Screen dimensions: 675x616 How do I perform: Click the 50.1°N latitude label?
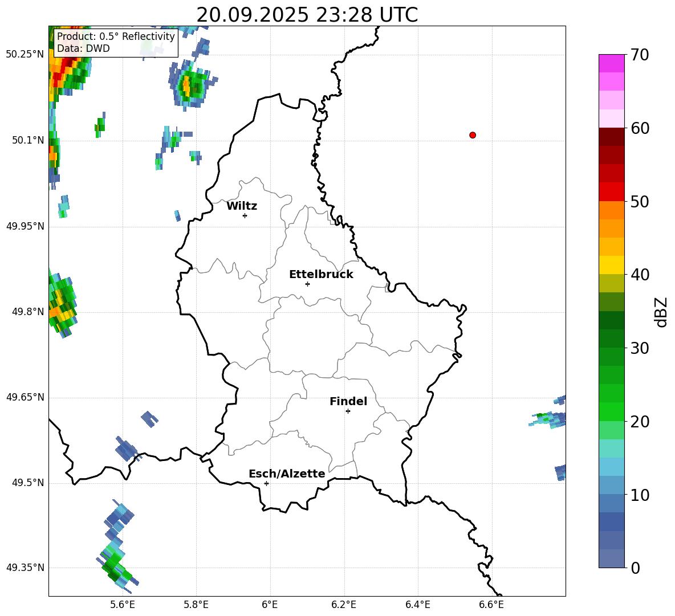point(28,140)
